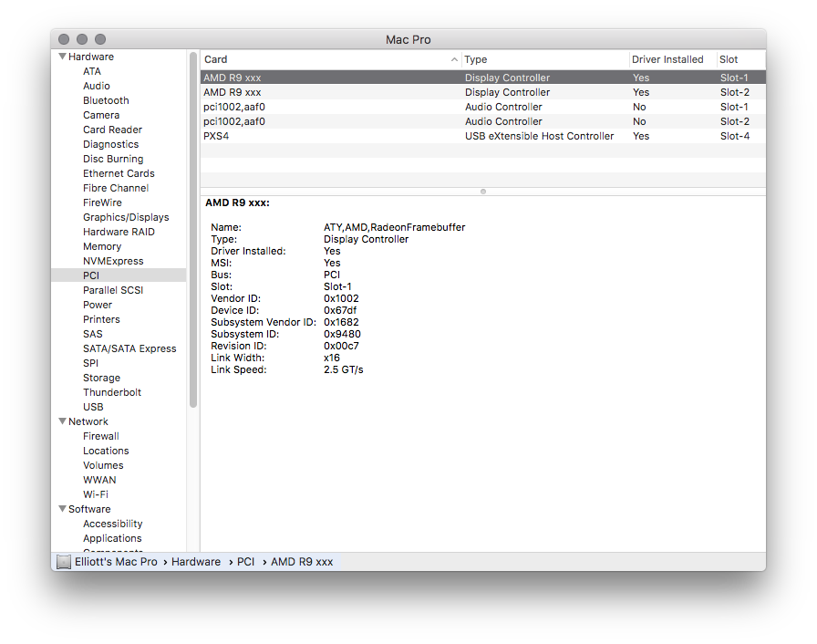The image size is (817, 644).
Task: Select Audio in the sidebar
Action: pyautogui.click(x=97, y=86)
